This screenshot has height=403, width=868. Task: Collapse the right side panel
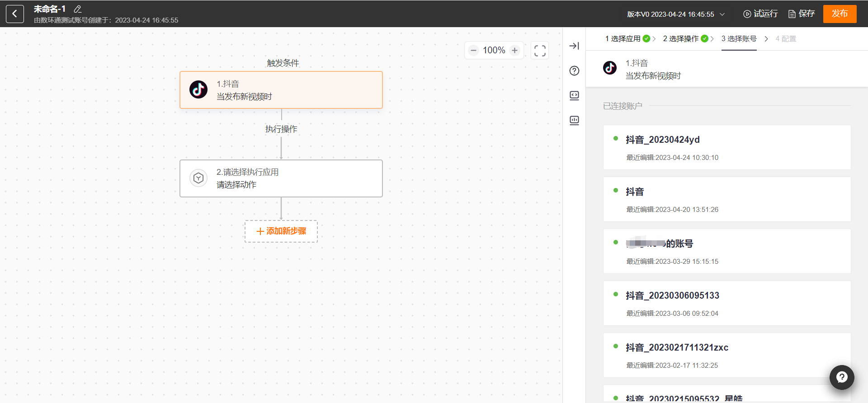coord(574,46)
